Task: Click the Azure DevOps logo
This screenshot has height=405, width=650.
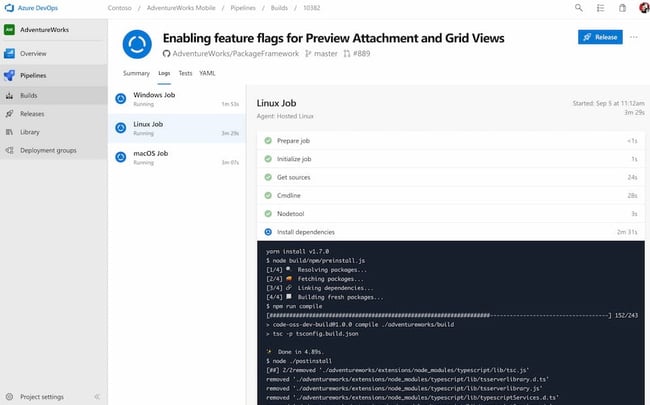Action: point(8,7)
